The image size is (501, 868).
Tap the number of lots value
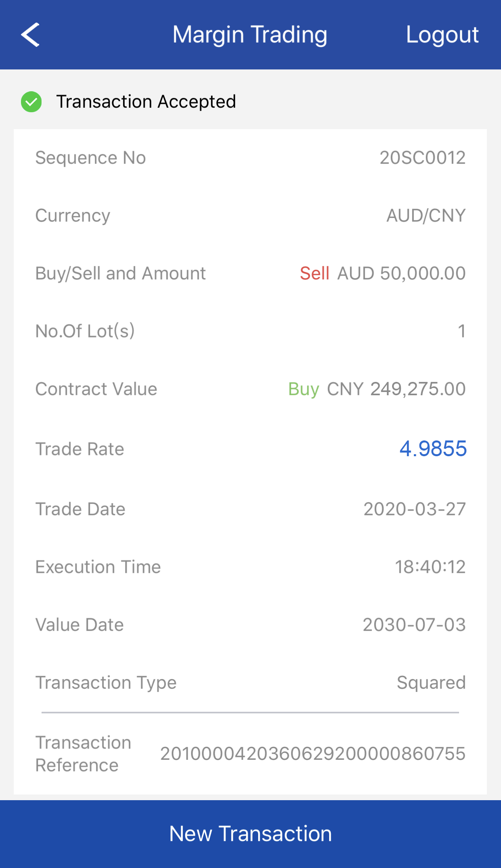(461, 331)
